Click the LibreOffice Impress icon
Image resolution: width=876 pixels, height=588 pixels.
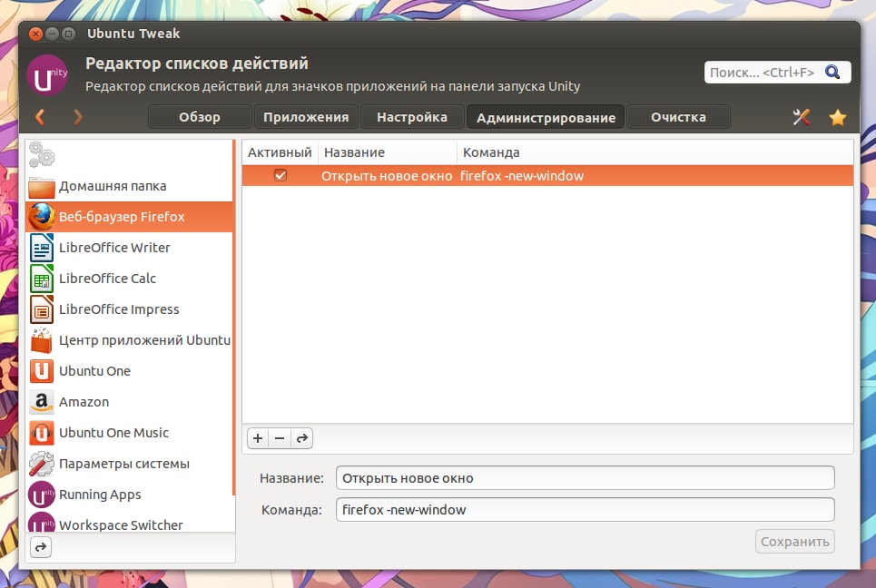click(42, 309)
